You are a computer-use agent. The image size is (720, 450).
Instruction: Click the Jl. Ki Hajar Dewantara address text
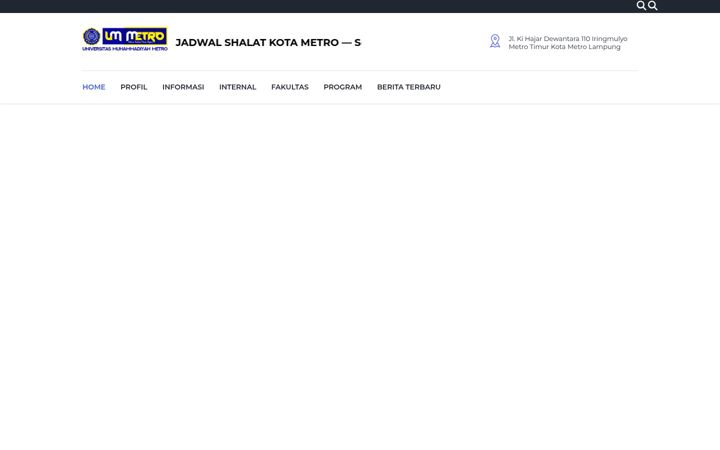[568, 43]
